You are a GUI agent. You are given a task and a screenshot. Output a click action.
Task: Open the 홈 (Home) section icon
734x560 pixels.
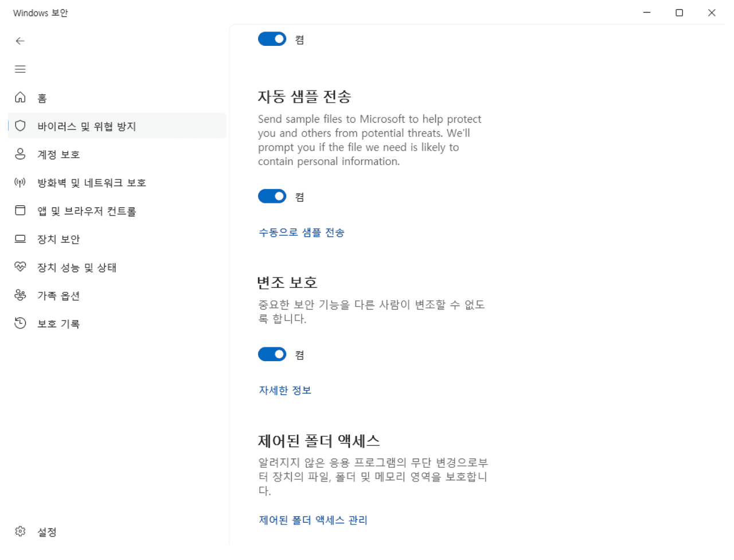click(x=20, y=97)
